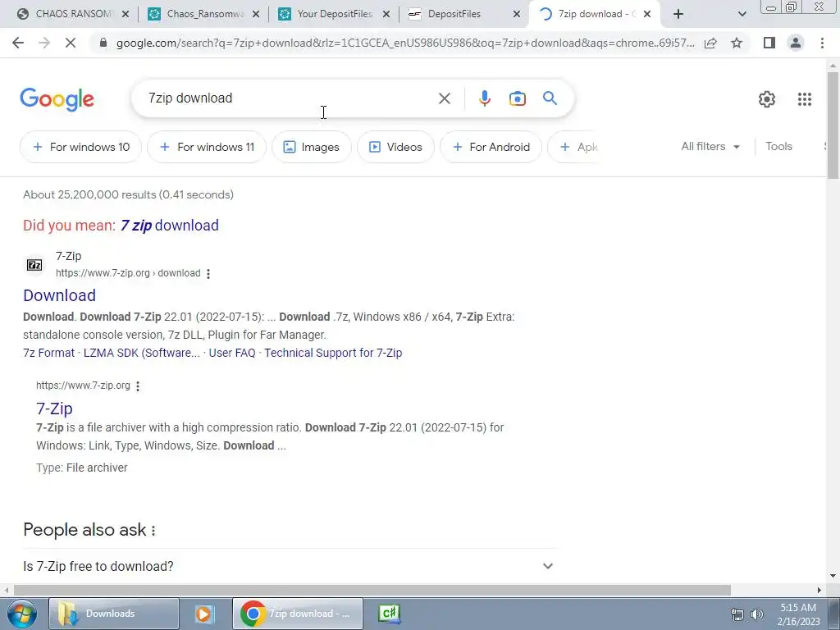Open the search Tools options

pyautogui.click(x=778, y=146)
